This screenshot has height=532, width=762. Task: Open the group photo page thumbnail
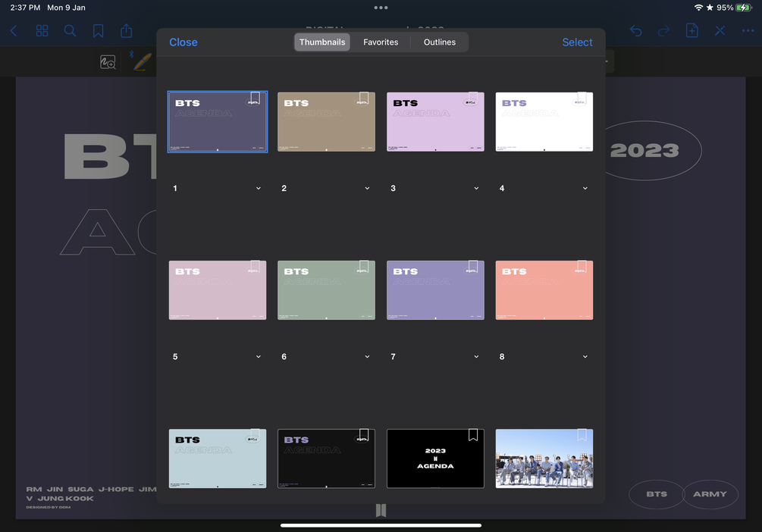(544, 458)
